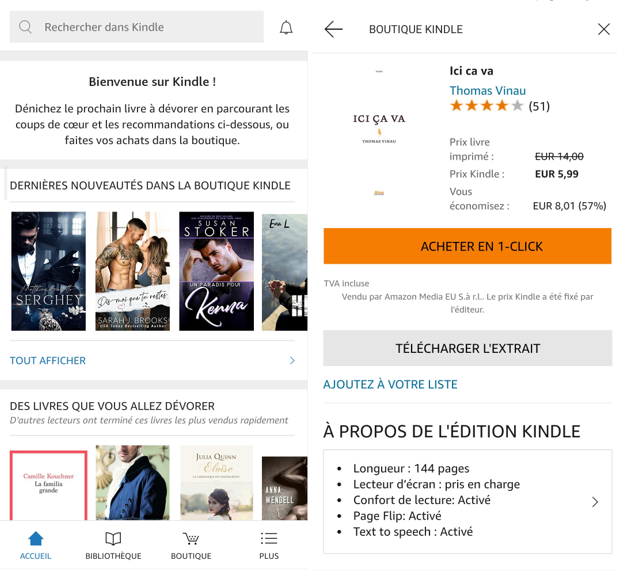Open Julia Quinn's Eloïse book cover
The width and height of the screenshot is (617, 580).
(216, 483)
